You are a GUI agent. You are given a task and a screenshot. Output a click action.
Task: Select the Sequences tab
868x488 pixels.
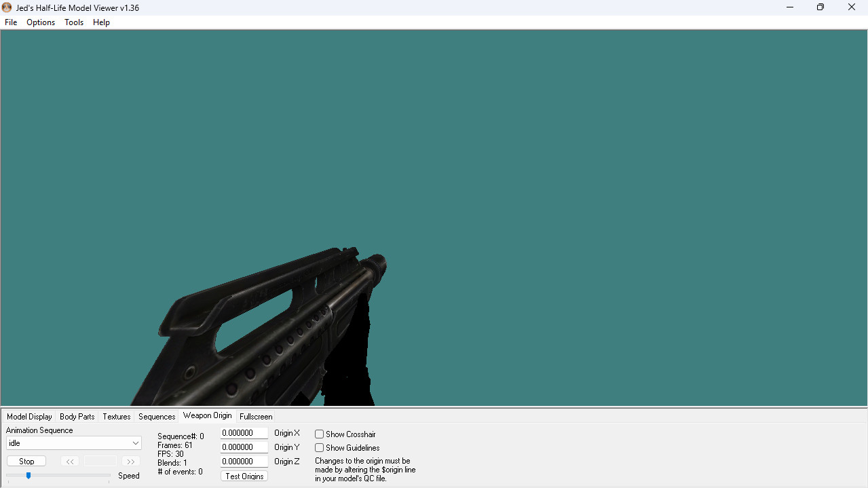click(157, 417)
